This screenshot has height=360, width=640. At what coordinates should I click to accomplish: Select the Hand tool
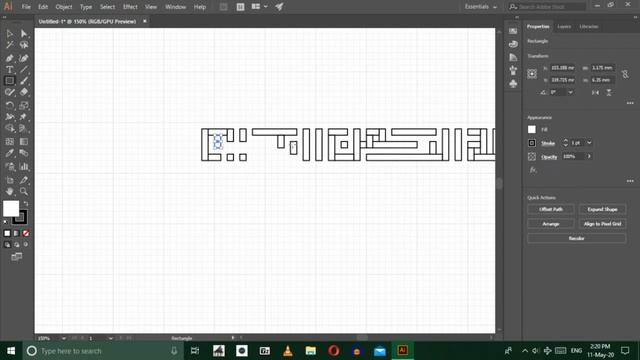[x=10, y=191]
